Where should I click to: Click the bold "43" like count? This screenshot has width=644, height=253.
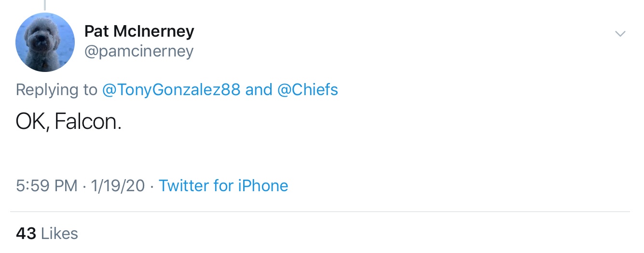pyautogui.click(x=26, y=234)
